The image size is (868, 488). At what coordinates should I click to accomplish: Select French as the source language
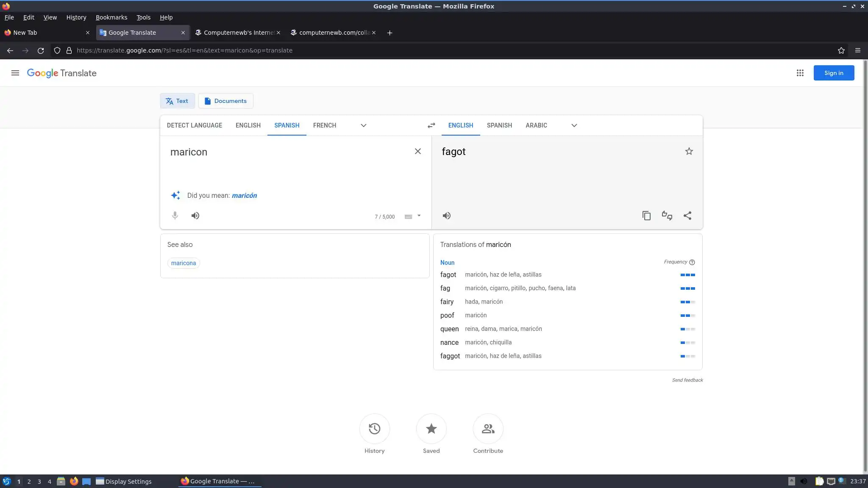[x=324, y=125]
